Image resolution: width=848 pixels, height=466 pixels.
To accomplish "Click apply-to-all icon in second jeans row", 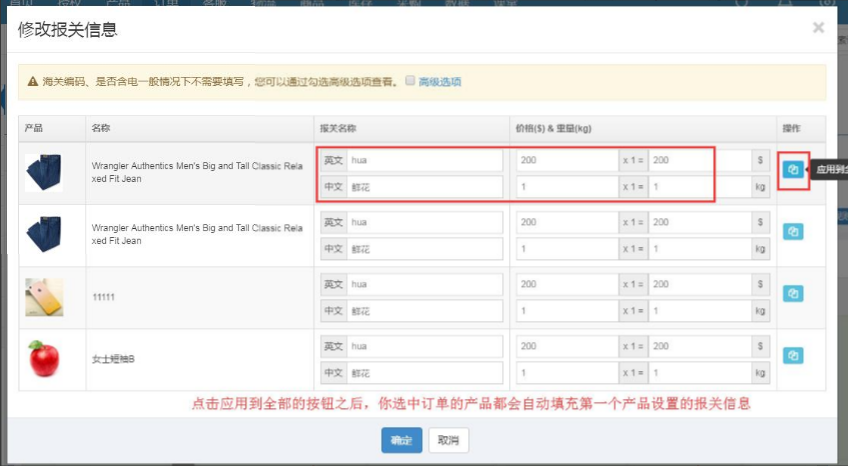I will [792, 232].
